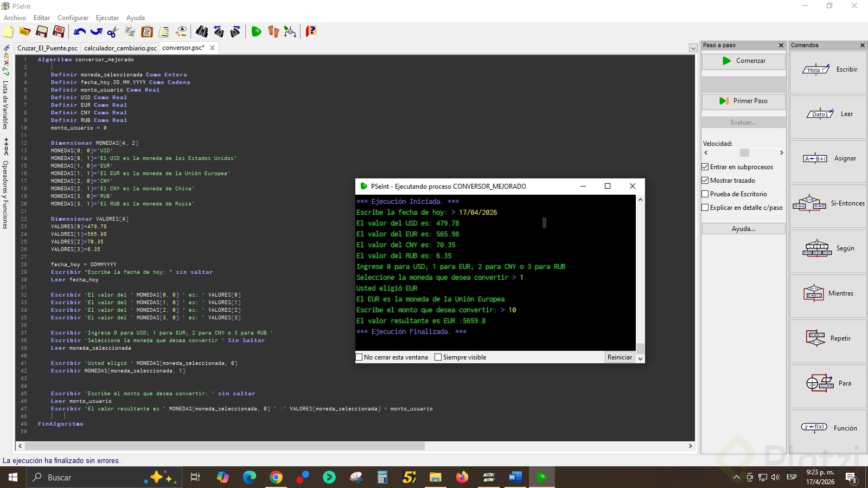Enable Prueba de Escritorio checkbox
The height and width of the screenshot is (488, 868).
705,194
